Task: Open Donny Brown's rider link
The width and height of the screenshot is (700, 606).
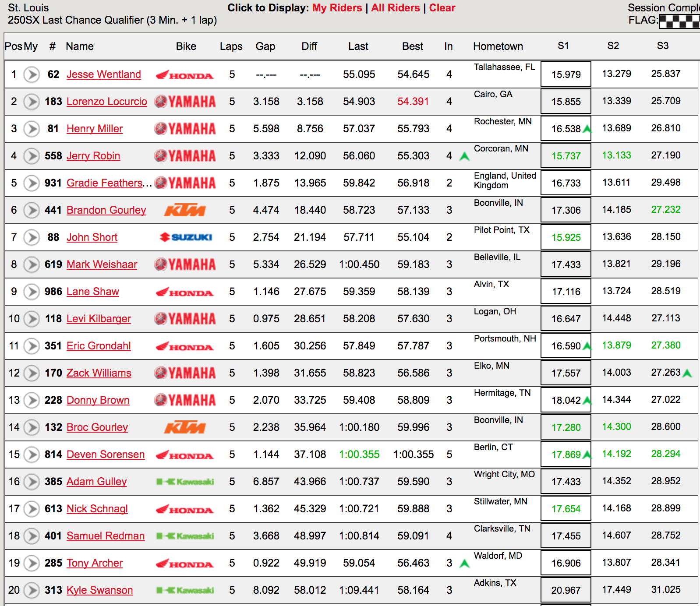Action: pyautogui.click(x=98, y=400)
